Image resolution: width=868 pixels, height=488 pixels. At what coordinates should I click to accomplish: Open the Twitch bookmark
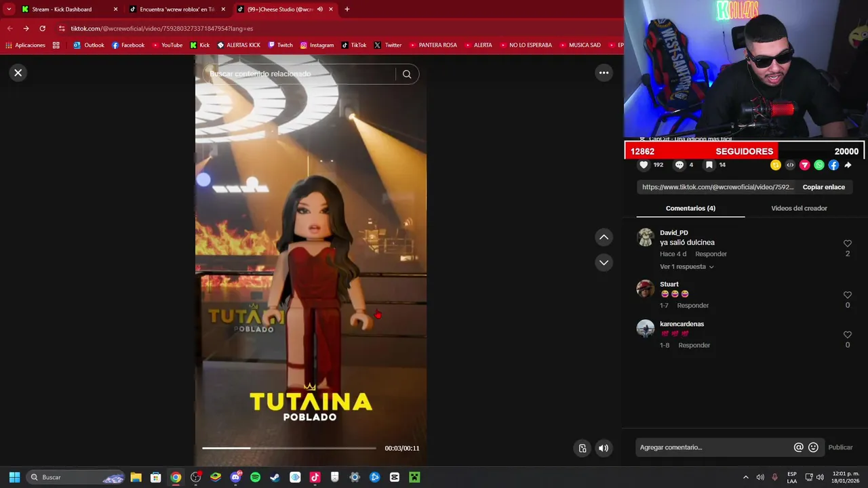(x=281, y=45)
